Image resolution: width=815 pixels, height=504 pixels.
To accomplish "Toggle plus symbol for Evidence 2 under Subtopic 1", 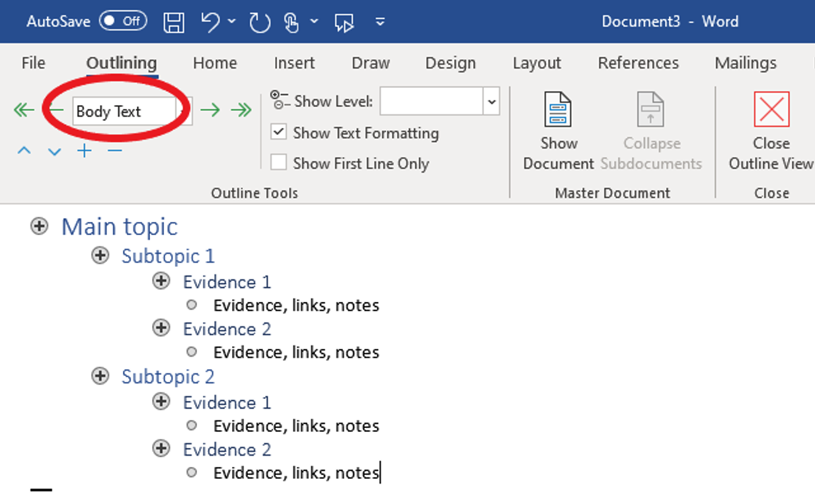I will (161, 328).
